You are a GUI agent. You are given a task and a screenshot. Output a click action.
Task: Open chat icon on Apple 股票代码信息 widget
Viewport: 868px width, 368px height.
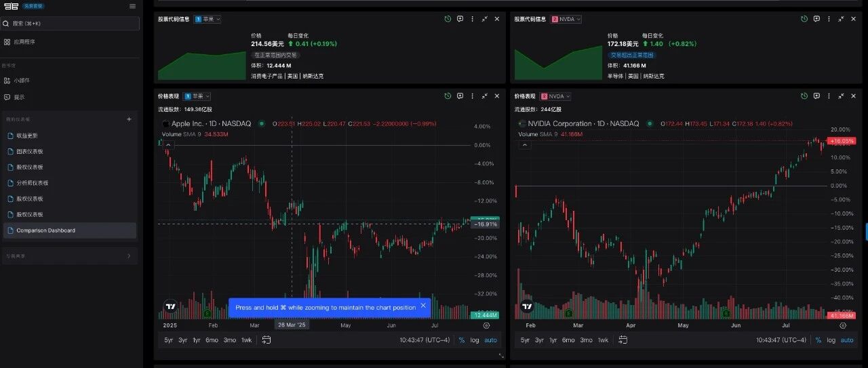click(460, 19)
